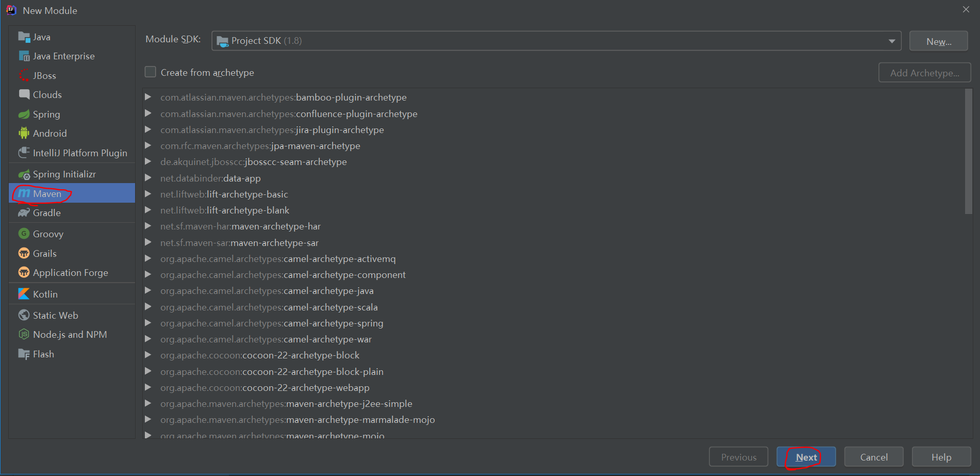980x476 pixels.
Task: Expand jbosscc-seam-archetype node
Action: [148, 161]
